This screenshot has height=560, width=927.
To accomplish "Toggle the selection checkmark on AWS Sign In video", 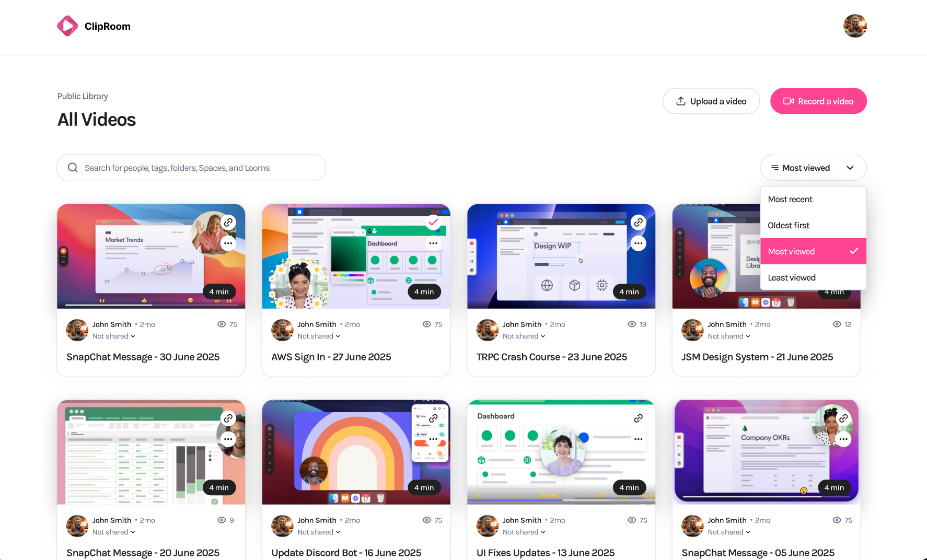I will 433,223.
